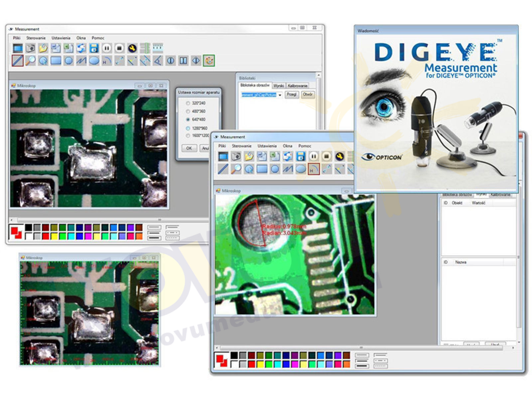The image size is (532, 399).
Task: Click open folder icon in front Measurement window
Action: pos(249,156)
